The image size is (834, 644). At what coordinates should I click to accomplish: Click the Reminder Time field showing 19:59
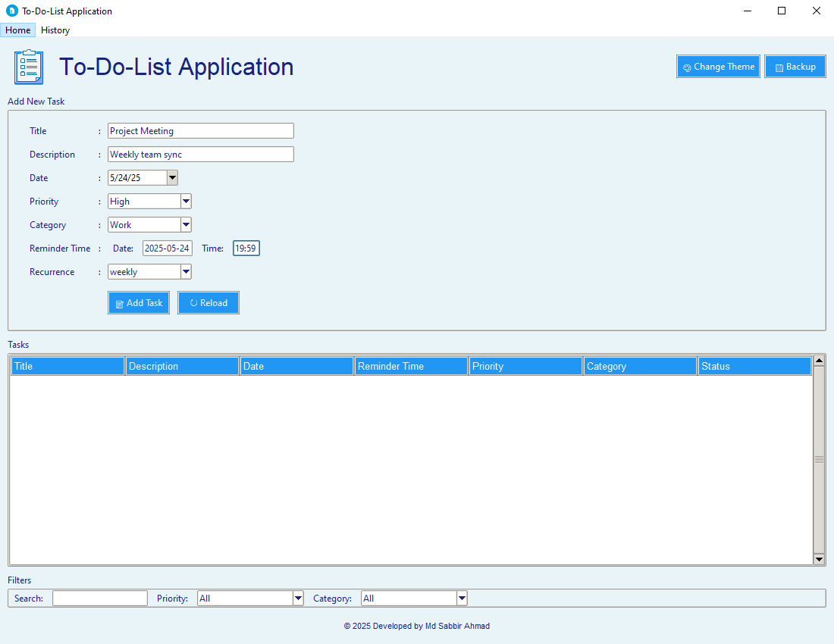point(246,248)
